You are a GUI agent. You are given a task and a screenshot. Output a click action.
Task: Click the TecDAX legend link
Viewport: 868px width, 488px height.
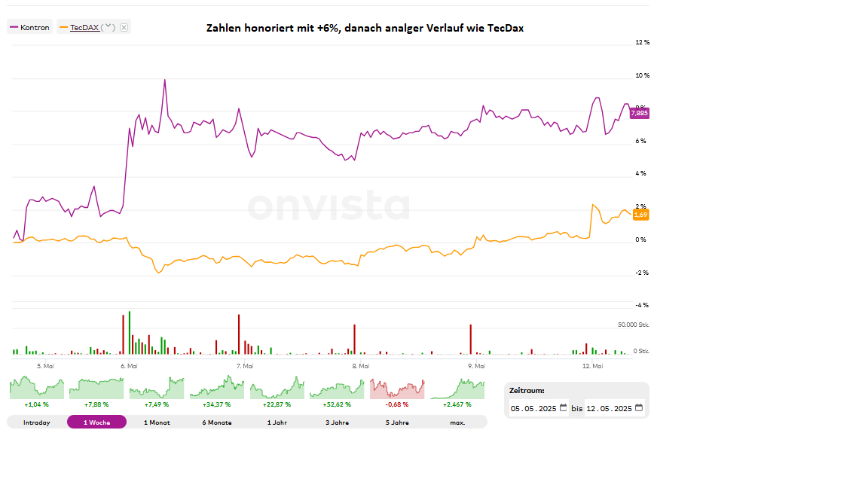click(x=84, y=28)
